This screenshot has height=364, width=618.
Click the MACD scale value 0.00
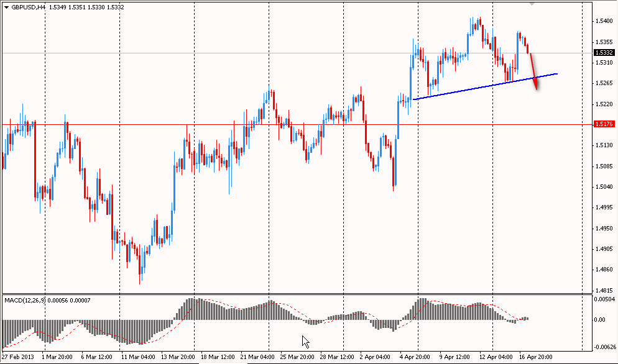pyautogui.click(x=600, y=319)
